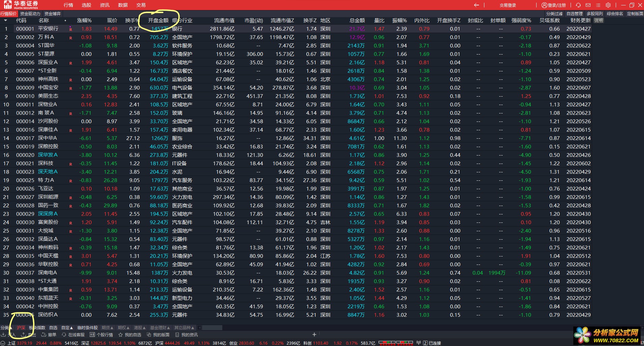644x346 pixels.
Task: Click the status bar circular arrow icon
Action: point(3,343)
